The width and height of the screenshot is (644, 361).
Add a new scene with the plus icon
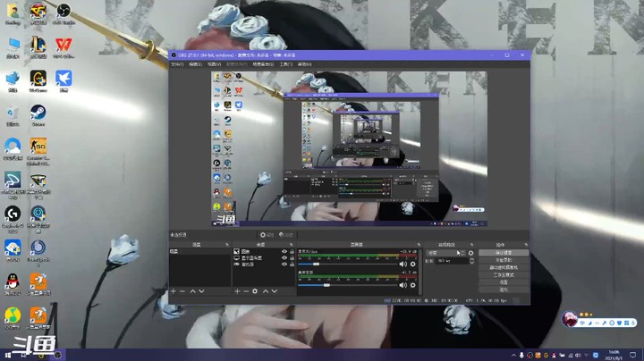[x=174, y=291]
